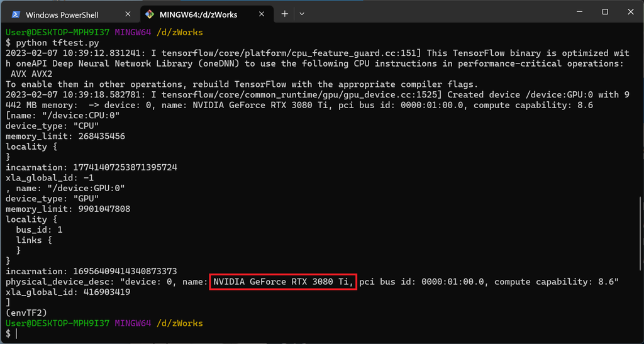Close the Windows PowerShell tab
644x344 pixels.
pos(128,14)
